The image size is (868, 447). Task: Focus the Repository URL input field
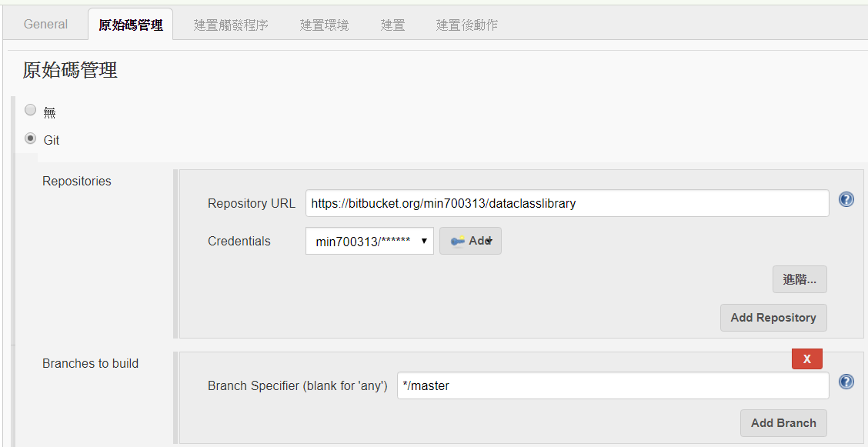[567, 203]
